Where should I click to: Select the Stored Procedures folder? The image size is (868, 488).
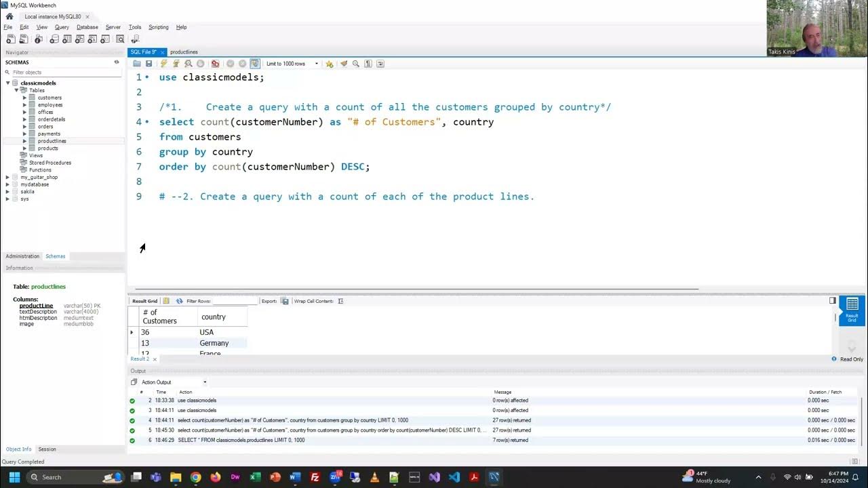(x=50, y=163)
